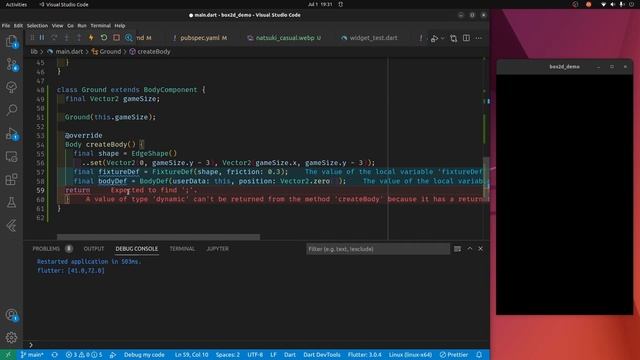The height and width of the screenshot is (360, 640).
Task: Open changes compare icon in editor toolbar
Action: click(x=453, y=38)
